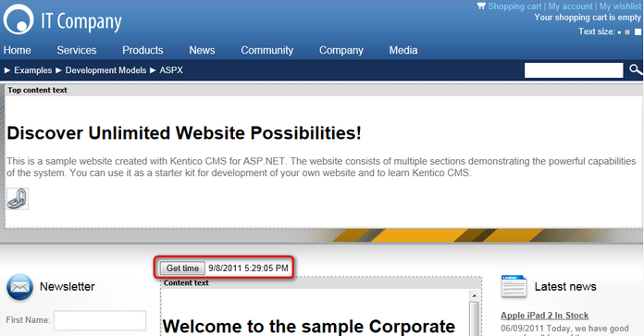Click the Content text region label
The width and height of the screenshot is (644, 336).
point(186,282)
